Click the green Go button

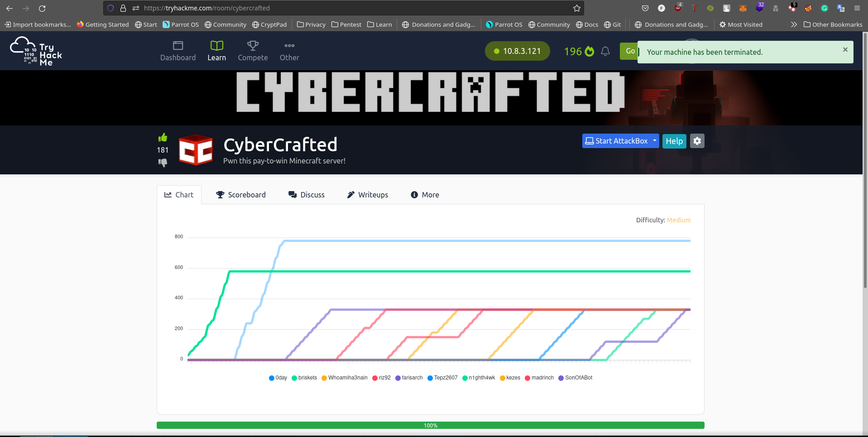click(629, 51)
